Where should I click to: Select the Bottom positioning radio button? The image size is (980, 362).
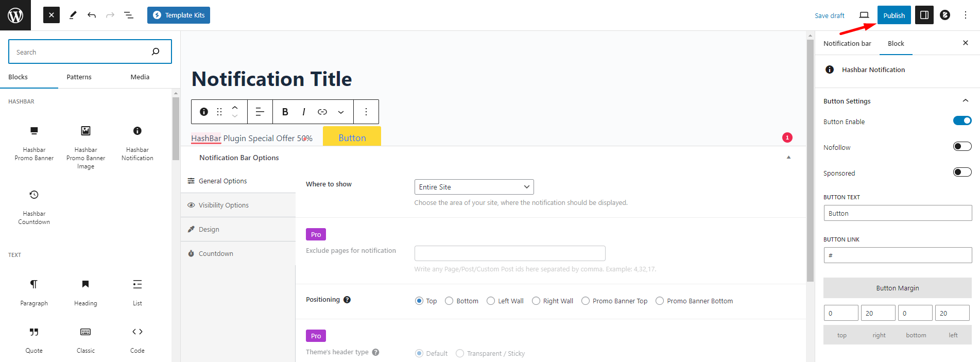point(449,301)
